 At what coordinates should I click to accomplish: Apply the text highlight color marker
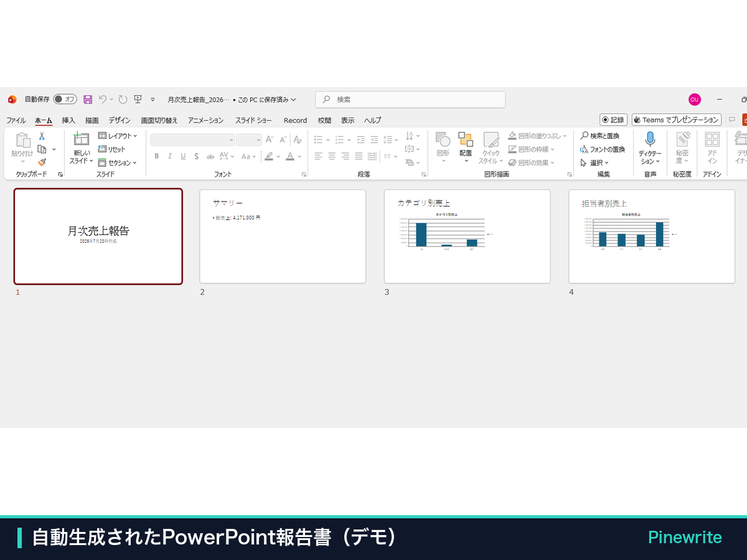[x=269, y=156]
